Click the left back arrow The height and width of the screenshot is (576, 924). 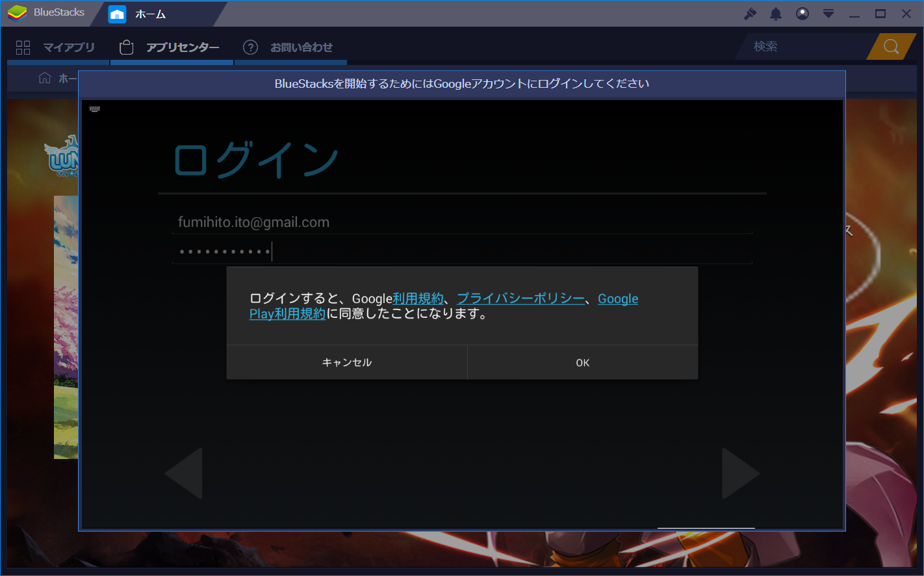coord(184,473)
